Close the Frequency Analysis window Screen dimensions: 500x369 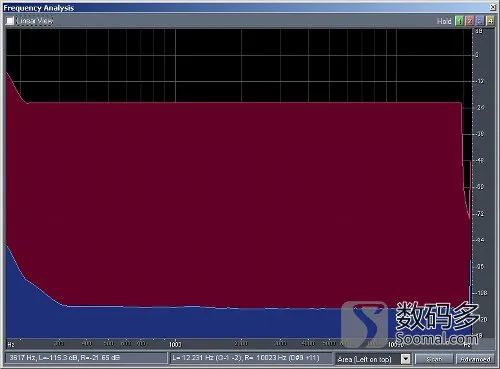[492, 7]
